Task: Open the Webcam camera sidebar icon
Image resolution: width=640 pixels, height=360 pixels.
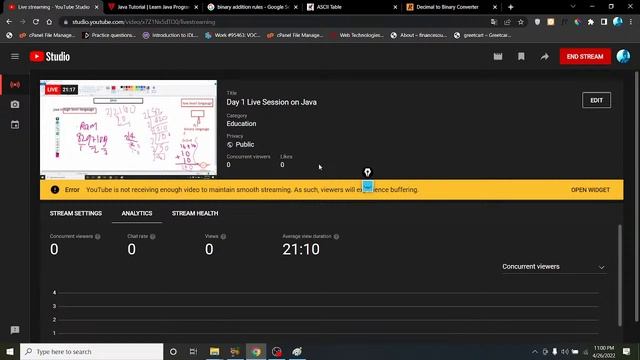Action: click(15, 104)
